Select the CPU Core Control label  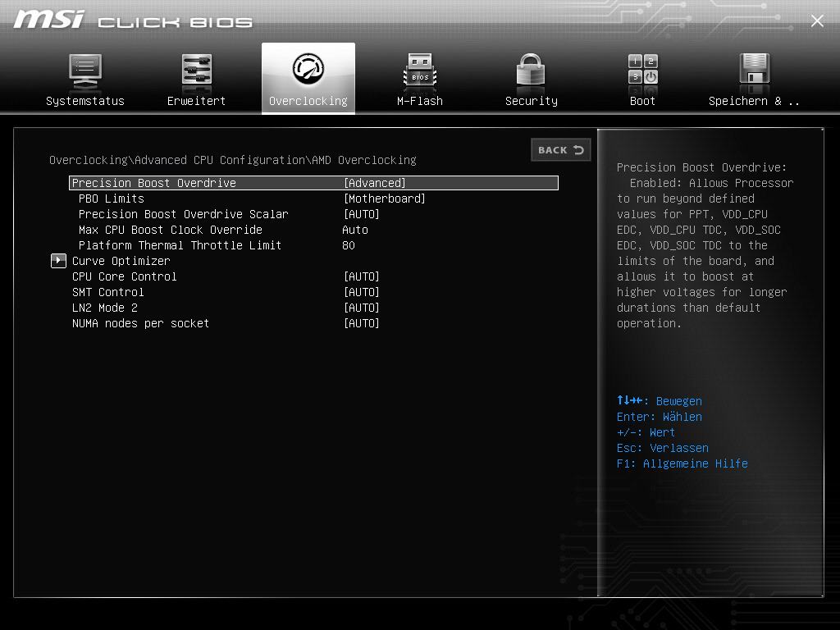[x=125, y=276]
